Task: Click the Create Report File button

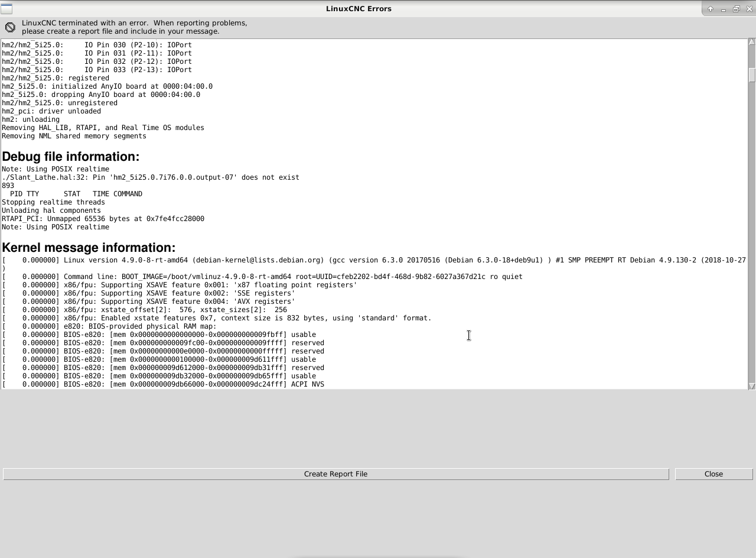Action: 335,474
